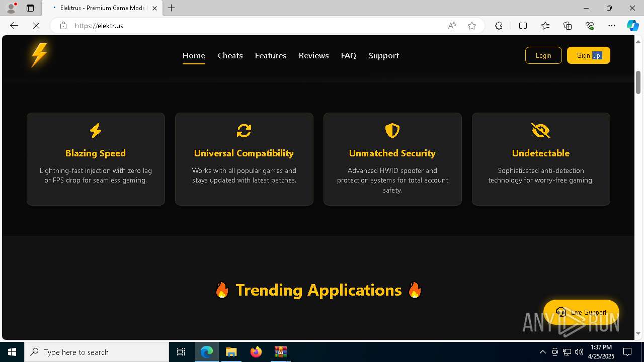Open Reviews nav item

coord(313,56)
